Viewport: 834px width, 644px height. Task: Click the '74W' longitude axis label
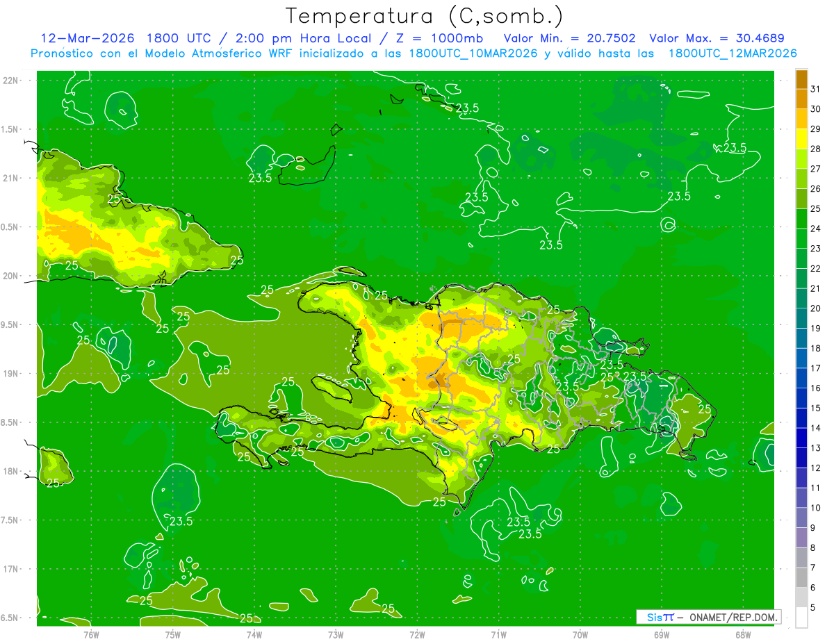tap(254, 634)
